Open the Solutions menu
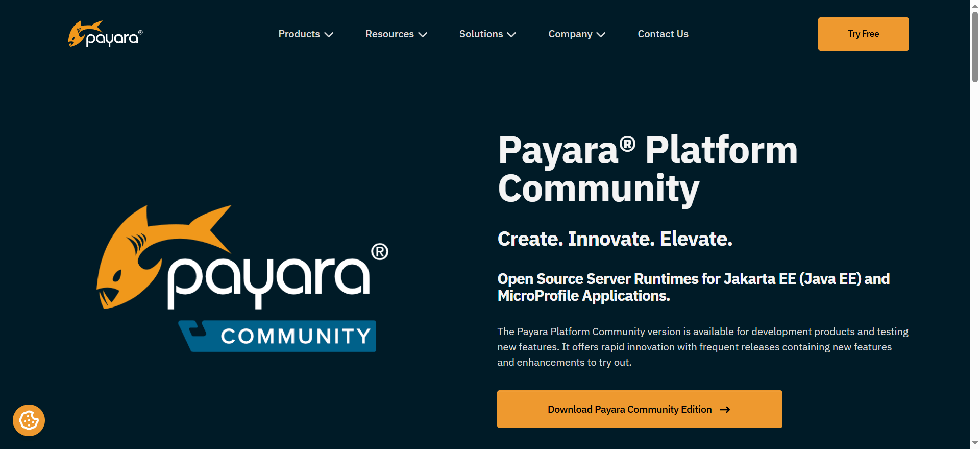Viewport: 980px width, 449px height. coord(487,34)
